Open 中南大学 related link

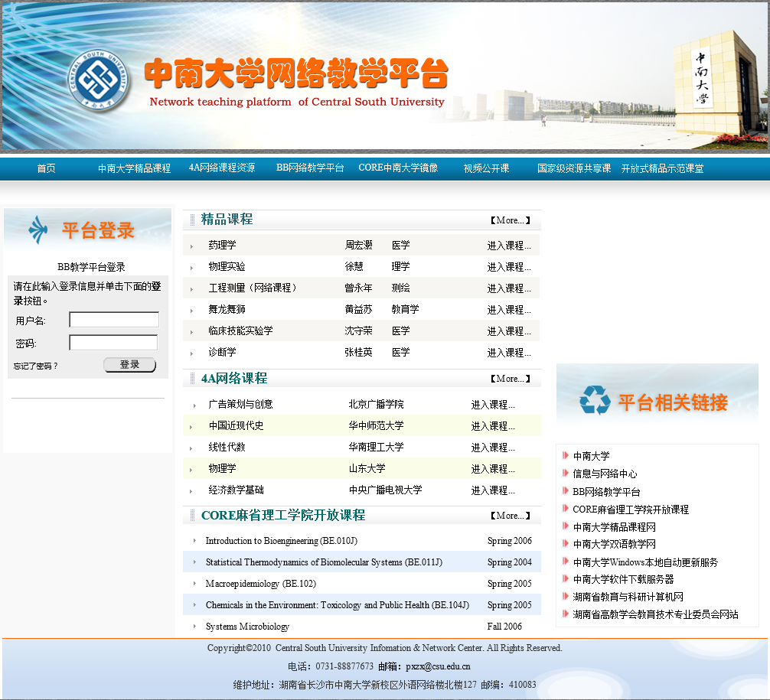click(x=591, y=456)
